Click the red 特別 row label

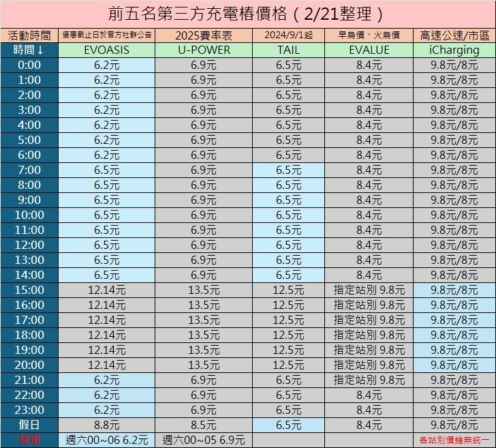pyautogui.click(x=29, y=440)
